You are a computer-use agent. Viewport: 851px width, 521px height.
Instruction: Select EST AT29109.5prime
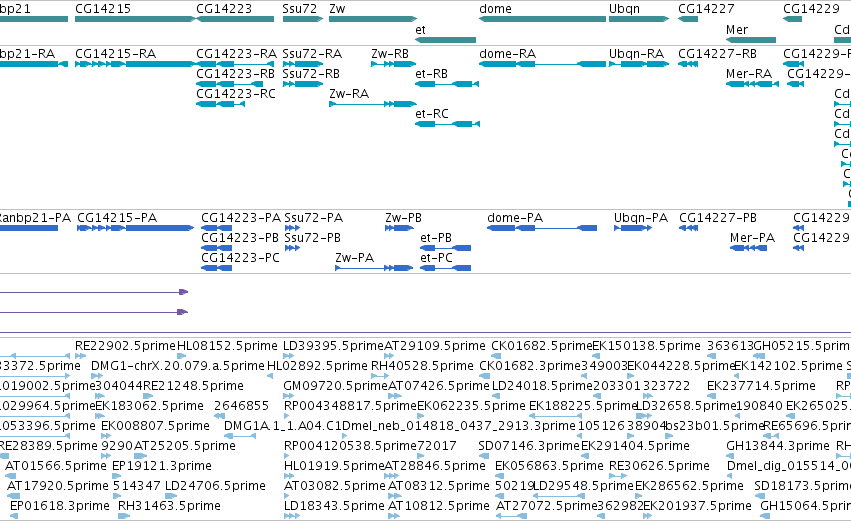point(390,356)
